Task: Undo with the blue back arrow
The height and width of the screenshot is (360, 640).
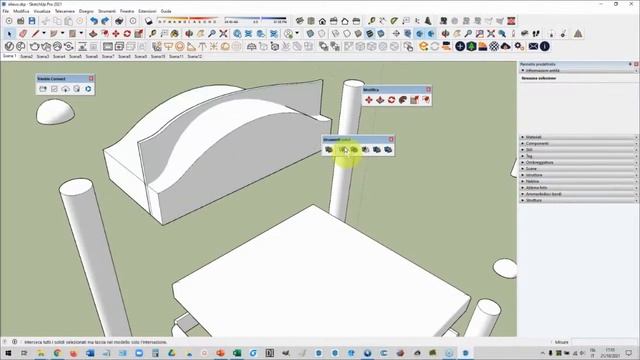Action: pos(94,21)
